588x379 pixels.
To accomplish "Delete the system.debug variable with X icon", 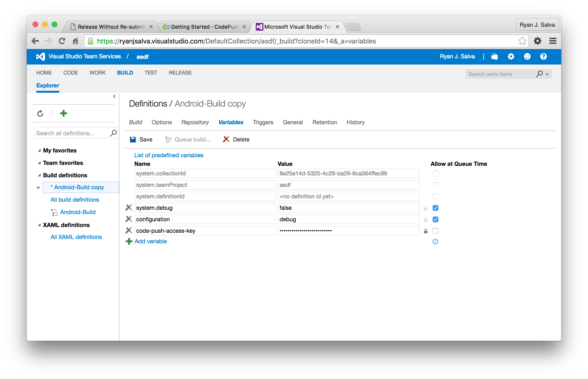I will click(129, 208).
